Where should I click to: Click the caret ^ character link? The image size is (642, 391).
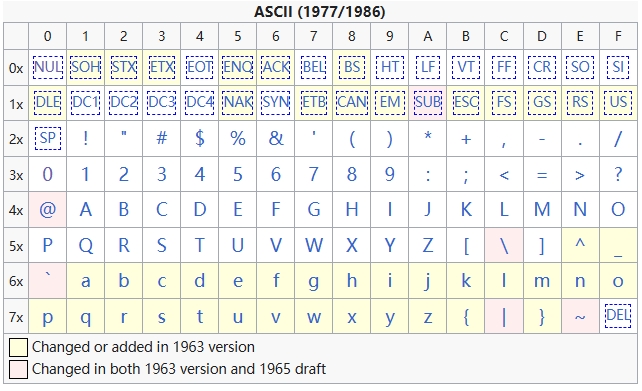coord(580,243)
